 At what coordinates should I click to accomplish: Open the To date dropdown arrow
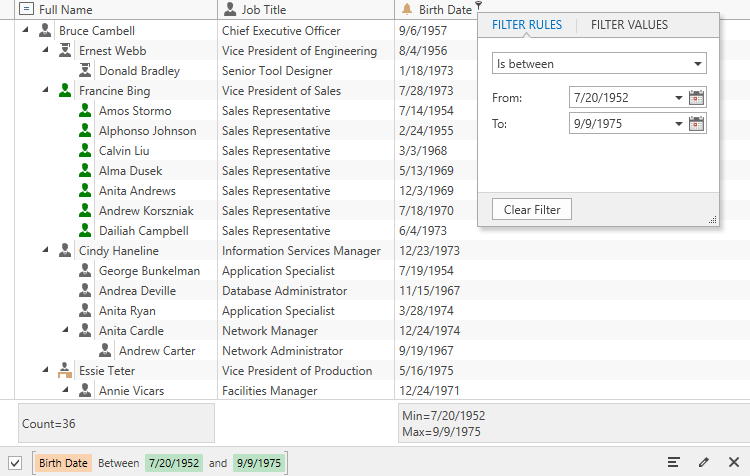point(678,124)
